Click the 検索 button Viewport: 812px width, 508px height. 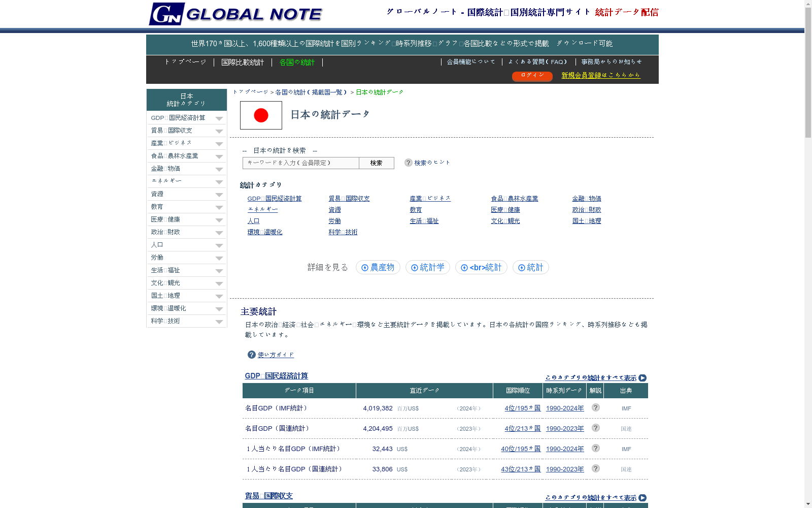click(376, 163)
